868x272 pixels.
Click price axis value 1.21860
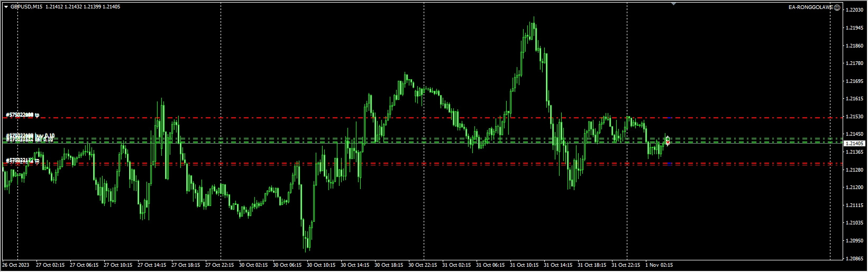[855, 45]
